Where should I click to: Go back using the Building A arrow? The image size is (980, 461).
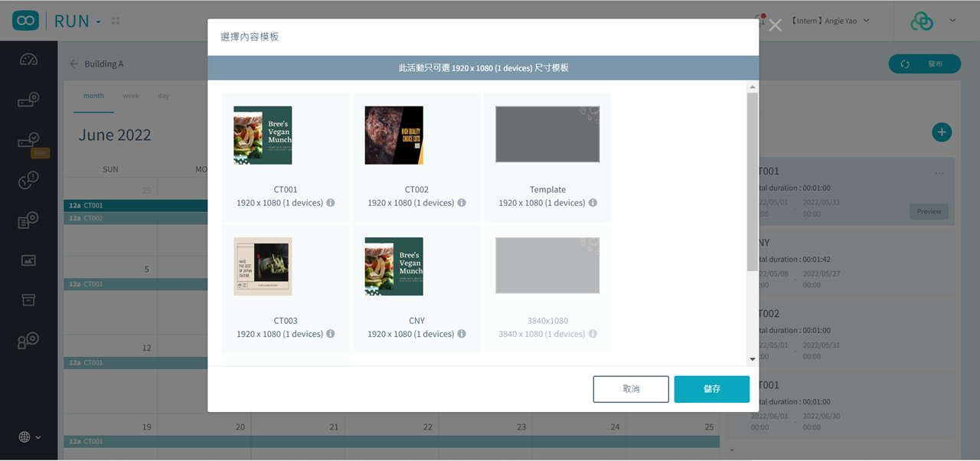click(74, 64)
